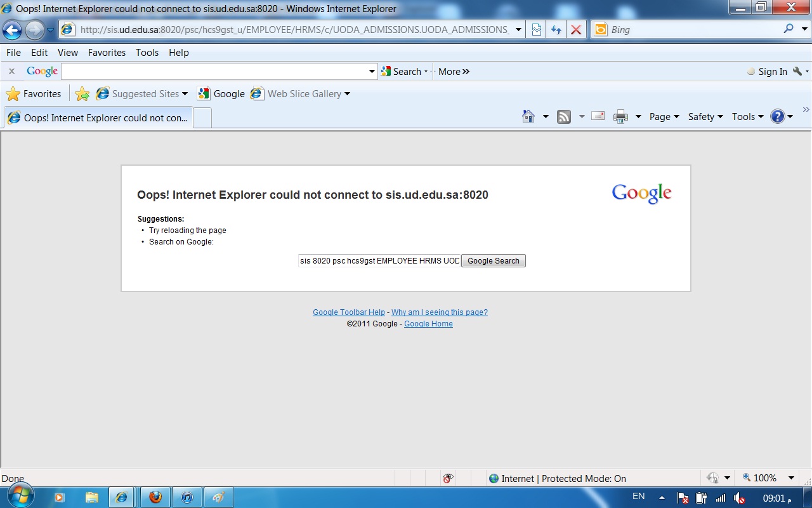Click the Google Search button
The image size is (812, 508).
tap(494, 261)
